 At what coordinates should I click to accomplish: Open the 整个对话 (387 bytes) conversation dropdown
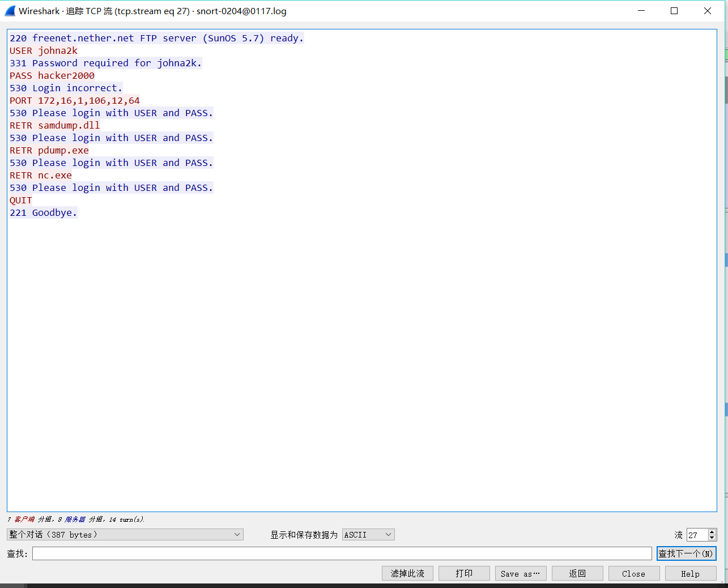[125, 535]
